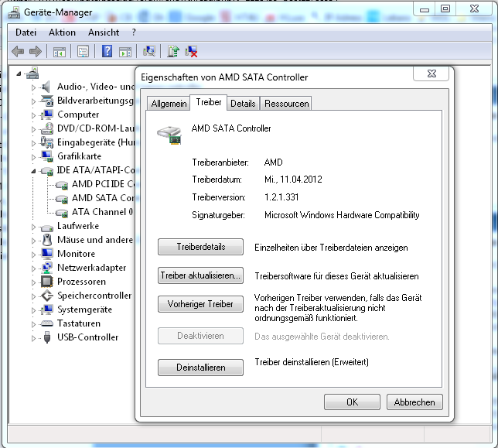Image resolution: width=498 pixels, height=448 pixels.
Task: Click the Computer category icon
Action: tap(47, 115)
